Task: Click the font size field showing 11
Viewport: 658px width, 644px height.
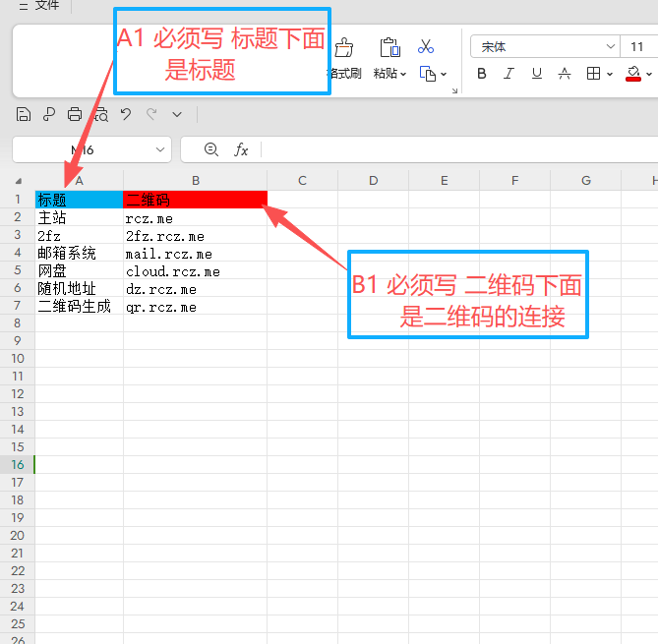Action: pos(638,46)
